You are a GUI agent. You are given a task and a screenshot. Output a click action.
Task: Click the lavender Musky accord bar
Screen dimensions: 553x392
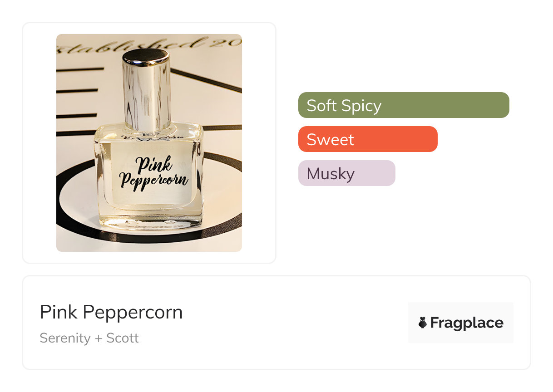tap(346, 173)
